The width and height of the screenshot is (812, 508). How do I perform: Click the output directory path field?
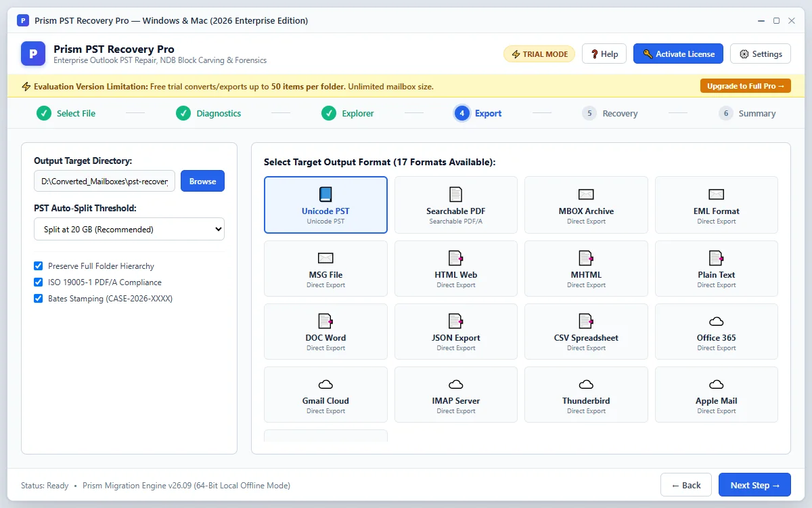pos(105,181)
